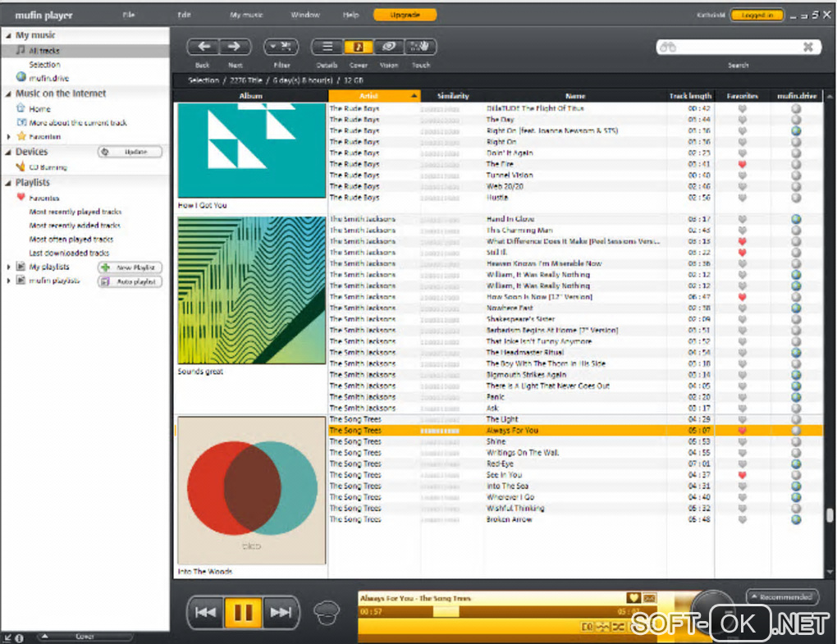Open the Window menu
Screen dimensions: 837x644
tap(305, 15)
